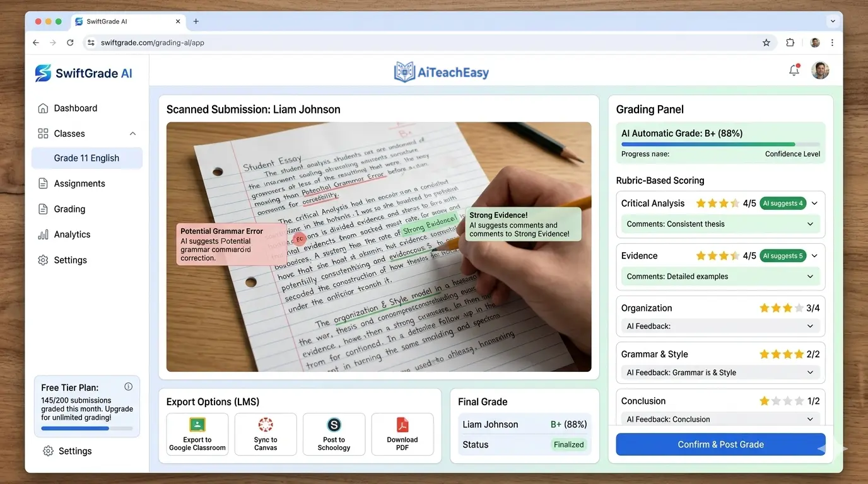
Task: Select Grade 11 English class
Action: (86, 158)
